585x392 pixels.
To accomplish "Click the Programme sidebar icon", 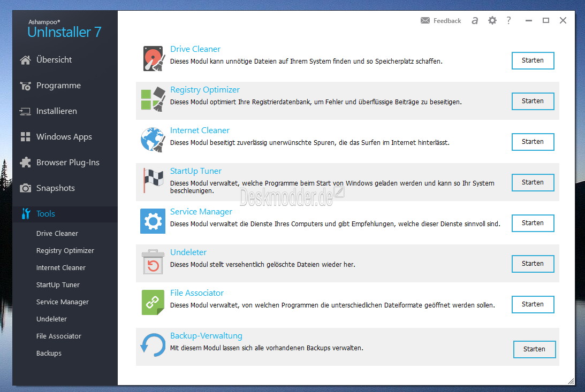I will (x=25, y=86).
